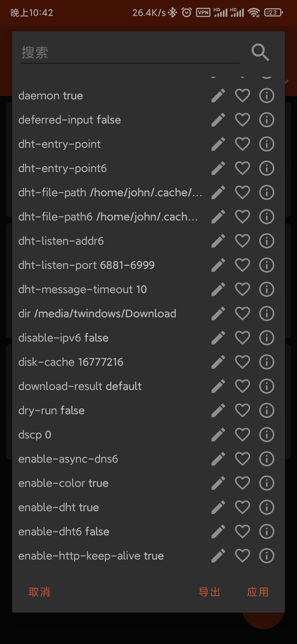Edit the dir download path

tap(218, 314)
